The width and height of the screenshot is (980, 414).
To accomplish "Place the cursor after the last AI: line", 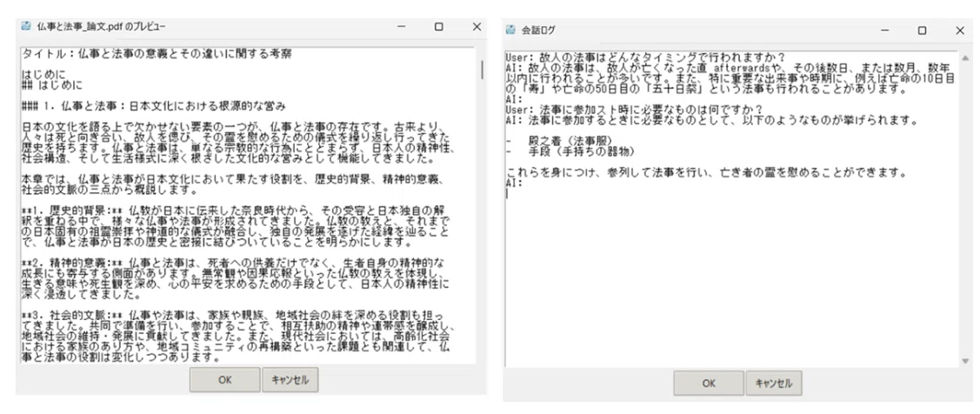I will (523, 184).
